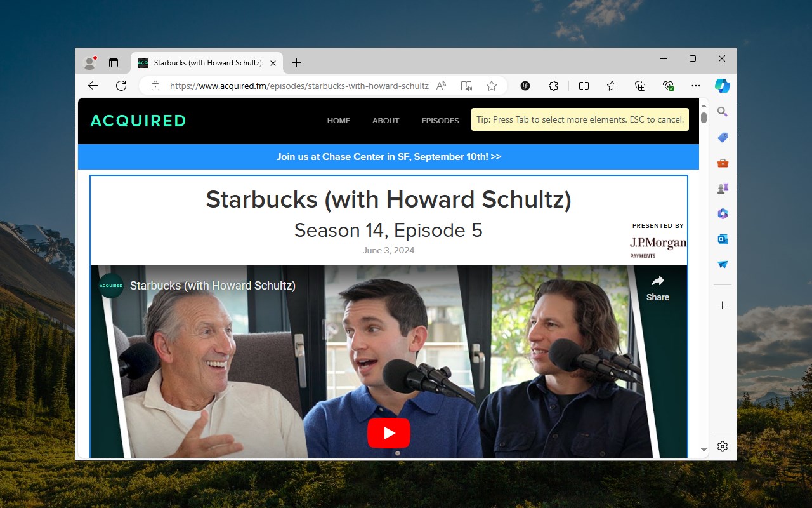This screenshot has height=508, width=812.
Task: Open Browser essentials heart icon
Action: [x=668, y=86]
